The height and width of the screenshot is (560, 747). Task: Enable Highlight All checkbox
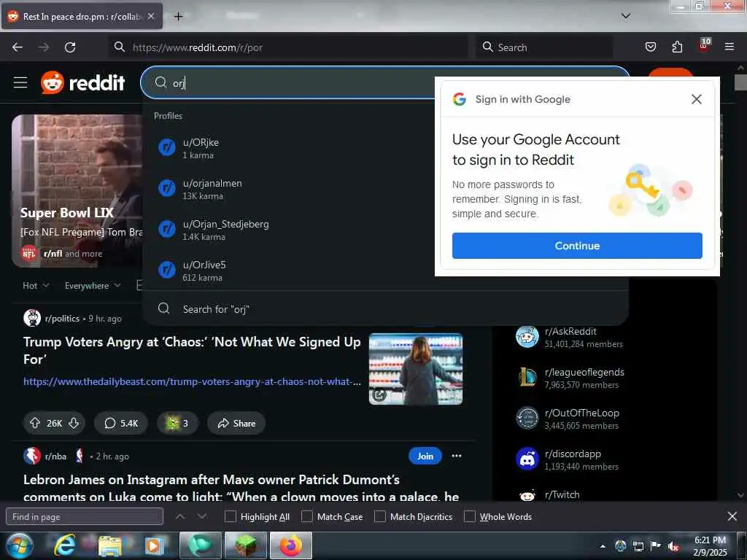click(230, 517)
